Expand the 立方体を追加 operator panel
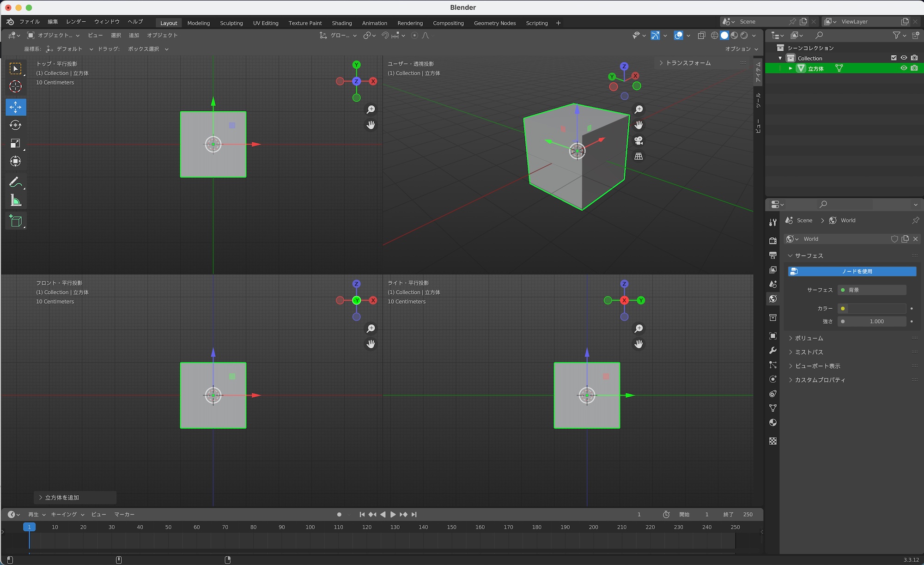 pyautogui.click(x=62, y=498)
